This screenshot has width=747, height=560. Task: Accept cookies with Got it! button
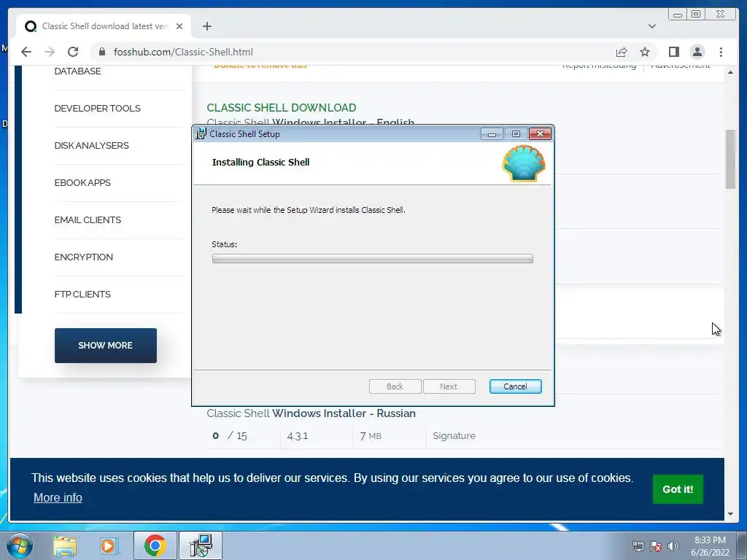tap(678, 489)
